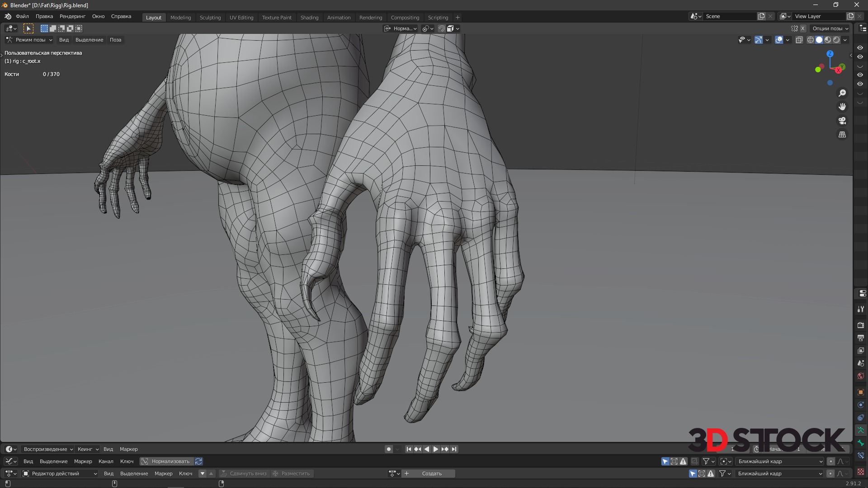Toggle Normalize option in graph editor
Screen dimensions: 868x488
165,461
